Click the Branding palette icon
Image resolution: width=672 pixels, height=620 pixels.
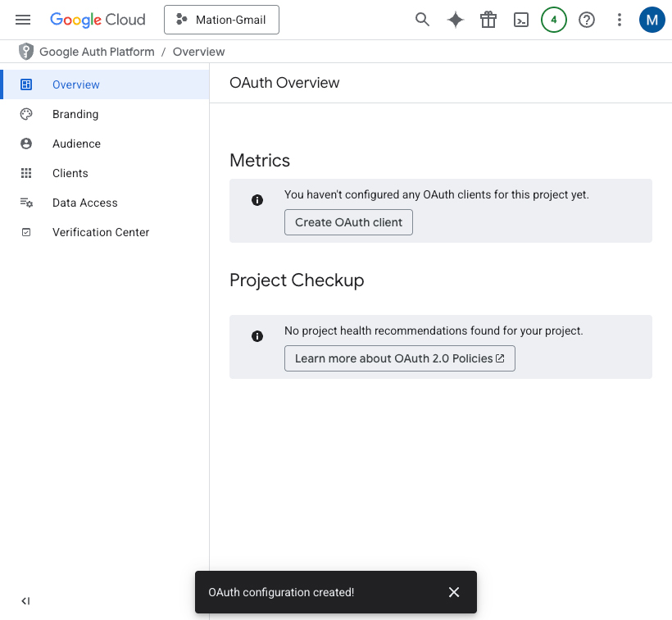point(26,114)
